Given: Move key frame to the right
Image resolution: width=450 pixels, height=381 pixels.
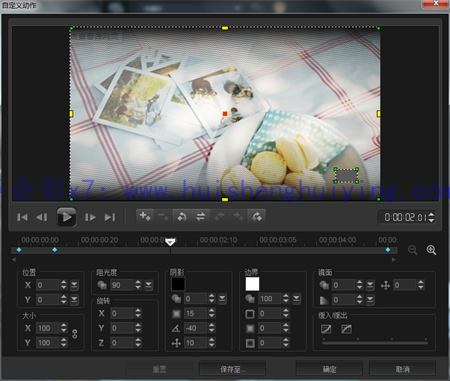Looking at the screenshot, I should point(238,216).
